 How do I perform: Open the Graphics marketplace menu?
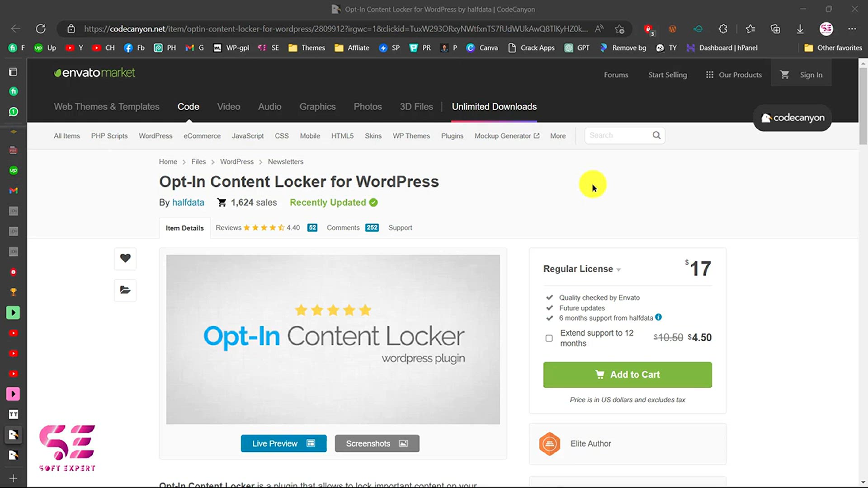pyautogui.click(x=317, y=107)
